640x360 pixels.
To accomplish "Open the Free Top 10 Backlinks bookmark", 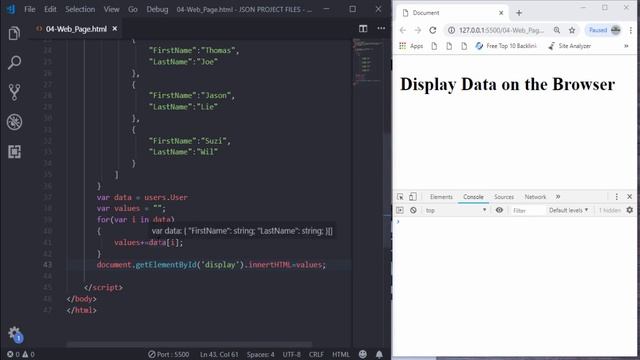I will 506,46.
